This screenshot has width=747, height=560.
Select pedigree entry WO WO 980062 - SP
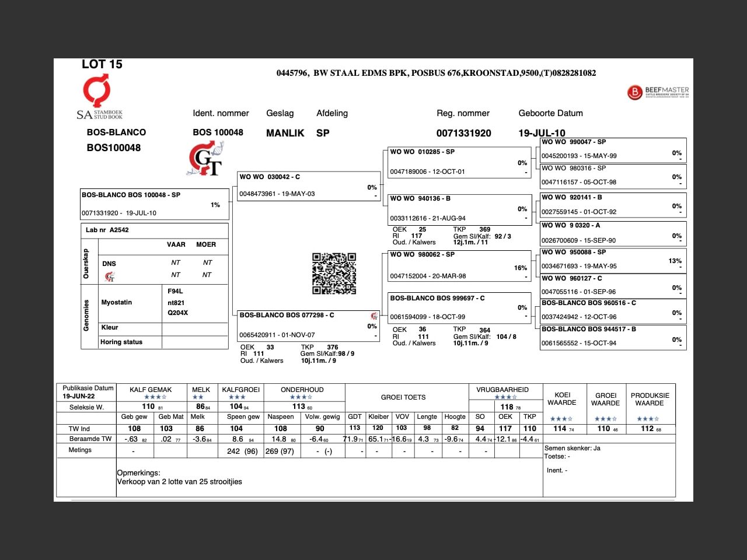click(459, 265)
